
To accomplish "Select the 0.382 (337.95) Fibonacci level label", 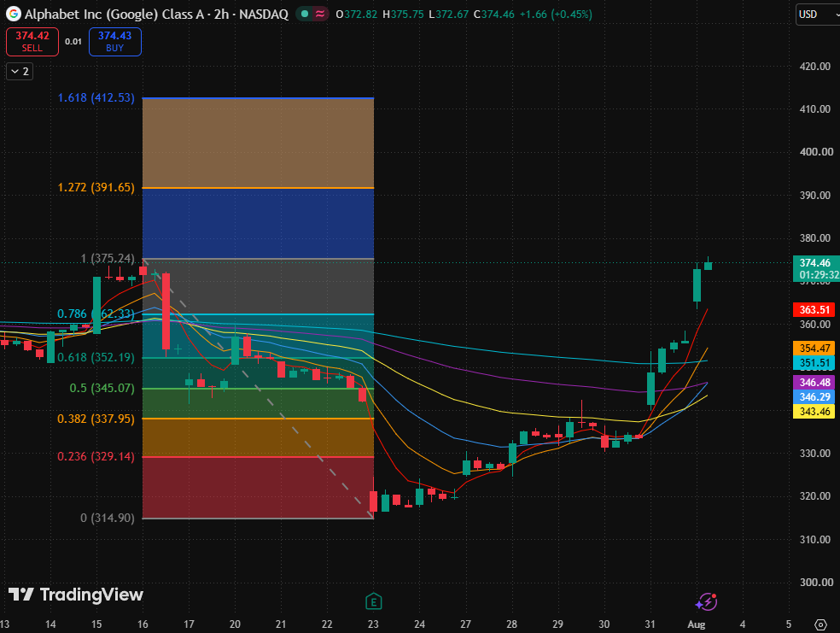I will click(x=96, y=419).
